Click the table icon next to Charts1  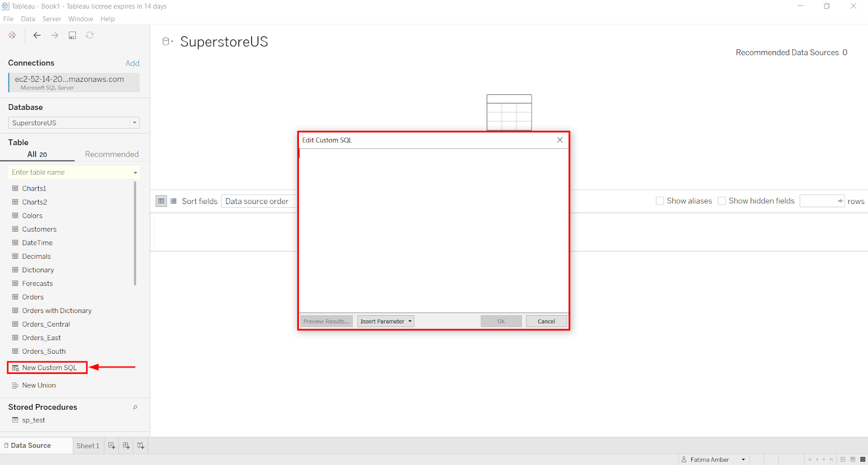click(15, 188)
